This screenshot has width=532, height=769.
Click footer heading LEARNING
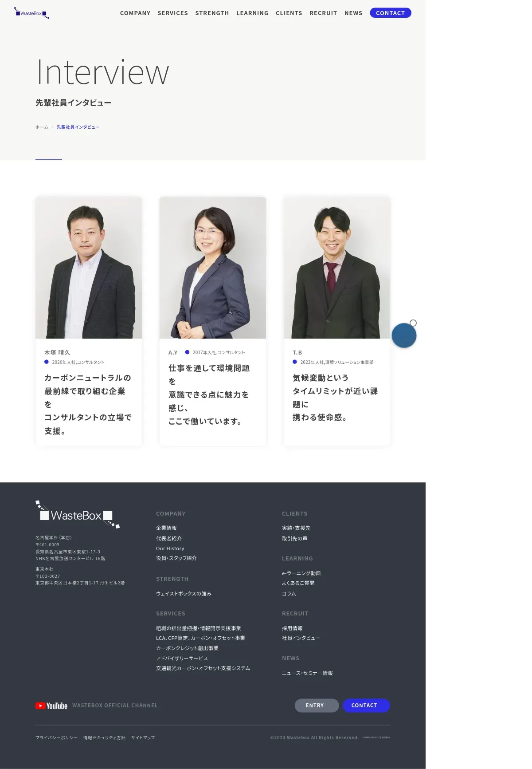tap(297, 559)
